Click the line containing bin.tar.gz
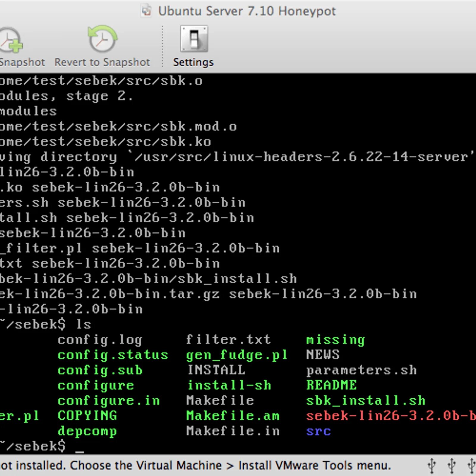Image resolution: width=476 pixels, height=476 pixels. point(208,294)
